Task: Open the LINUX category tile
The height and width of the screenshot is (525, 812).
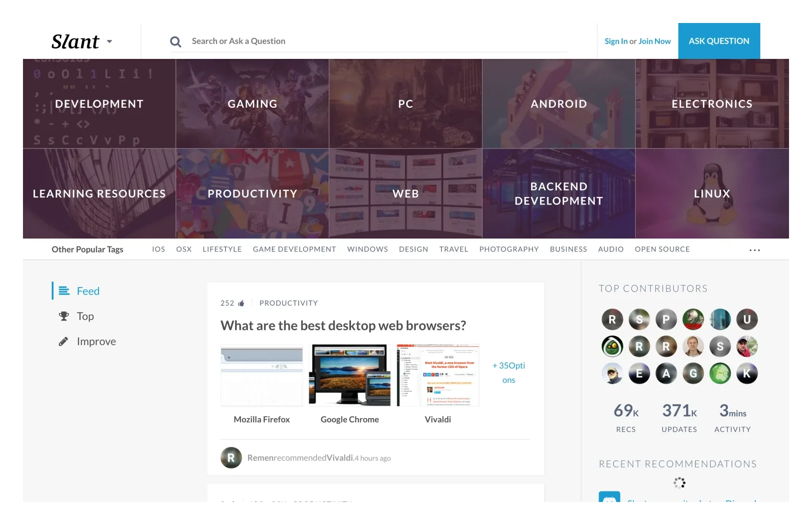Action: (x=712, y=194)
